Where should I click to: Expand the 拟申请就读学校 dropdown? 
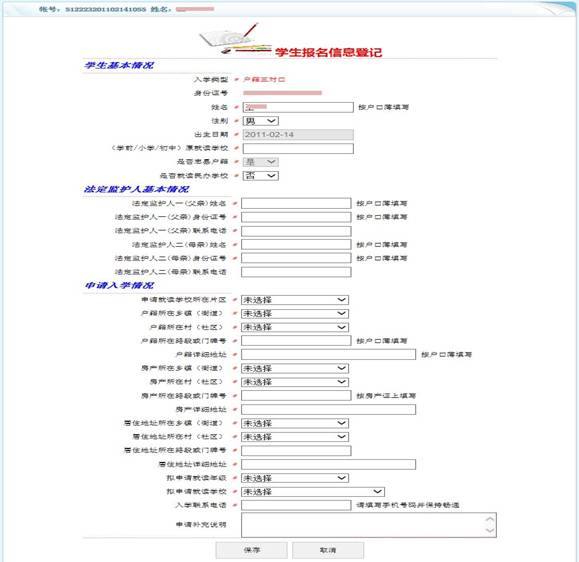313,492
